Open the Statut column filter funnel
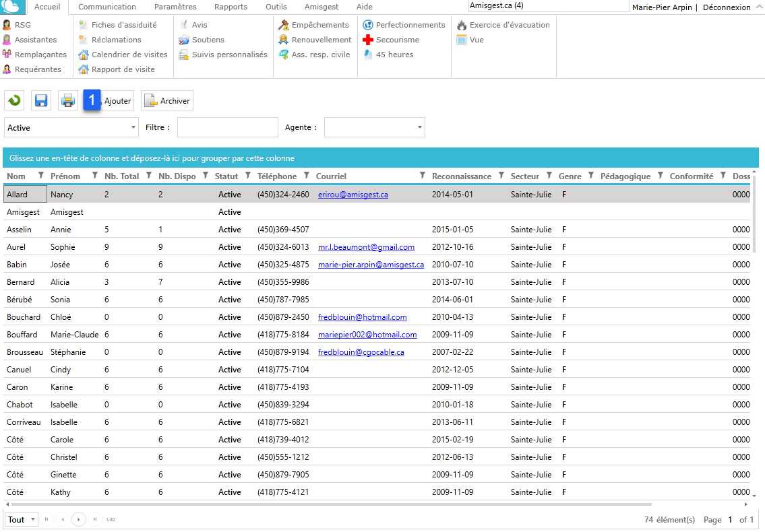Screen dimensions: 765x532 point(247,176)
